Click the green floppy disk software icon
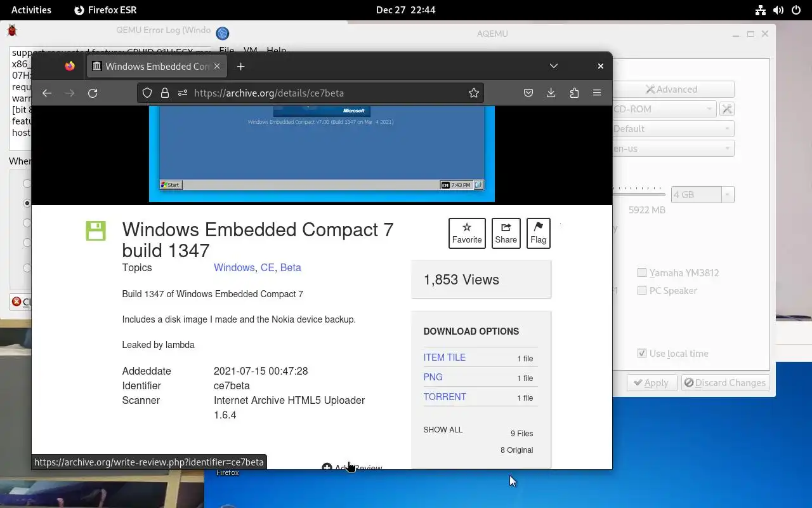Screen dimensions: 812x508 tap(96, 231)
